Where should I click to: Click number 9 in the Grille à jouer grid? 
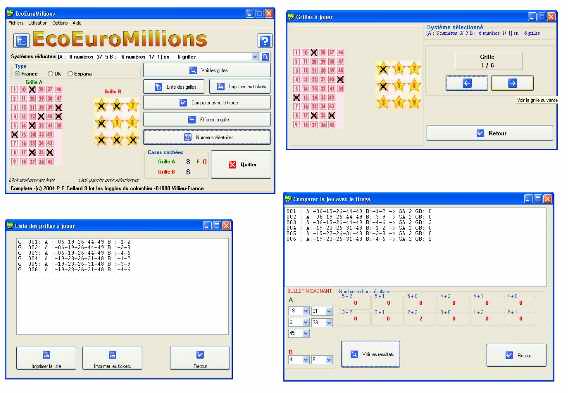pos(297,125)
